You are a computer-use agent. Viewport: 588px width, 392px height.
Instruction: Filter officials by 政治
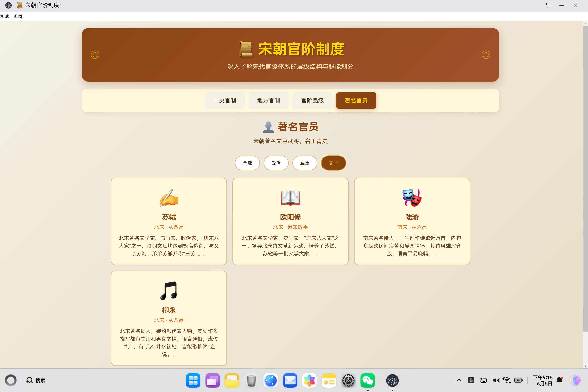point(276,163)
